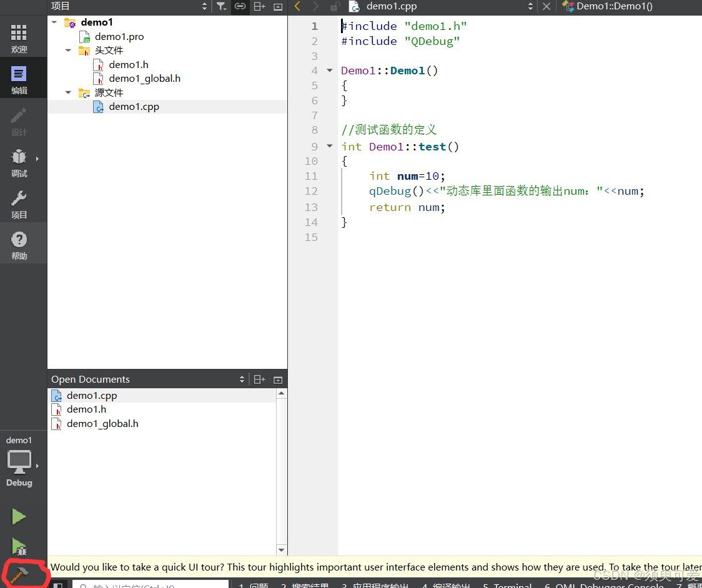Toggle the file writable lock icon
This screenshot has height=588, width=702.
click(334, 6)
